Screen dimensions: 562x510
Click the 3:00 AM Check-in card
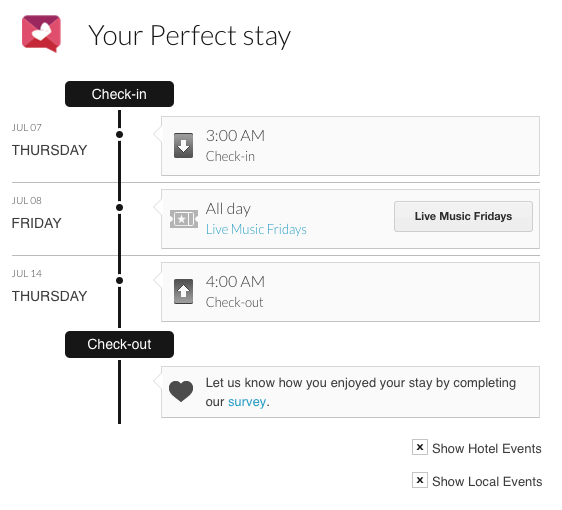point(350,146)
